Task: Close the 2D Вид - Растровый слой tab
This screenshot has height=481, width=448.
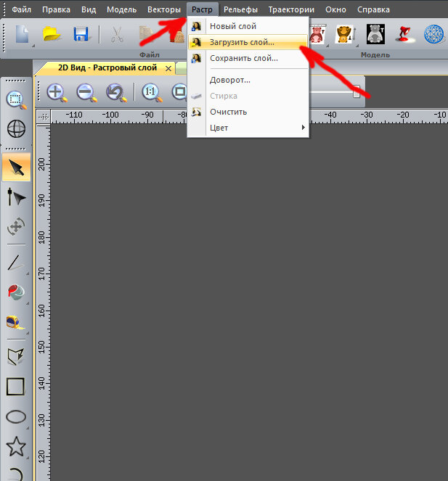Action: pyautogui.click(x=168, y=68)
